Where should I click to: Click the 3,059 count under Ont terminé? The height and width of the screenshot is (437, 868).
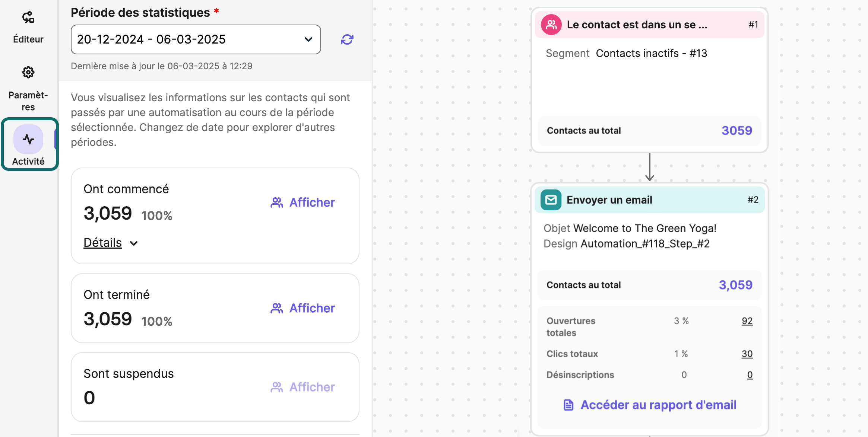click(x=108, y=319)
